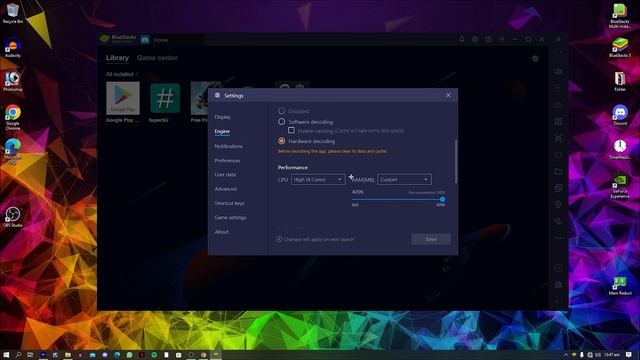The image size is (640, 360).
Task: Click the system tray volume speaker icon
Action: click(x=598, y=355)
